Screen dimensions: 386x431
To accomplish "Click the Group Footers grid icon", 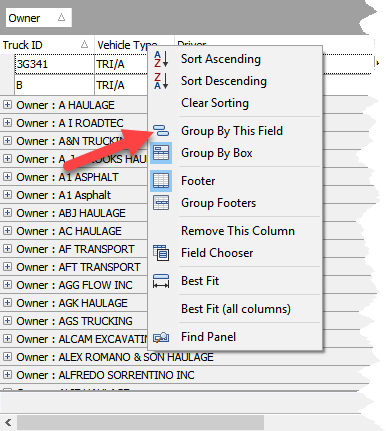I will 161,203.
